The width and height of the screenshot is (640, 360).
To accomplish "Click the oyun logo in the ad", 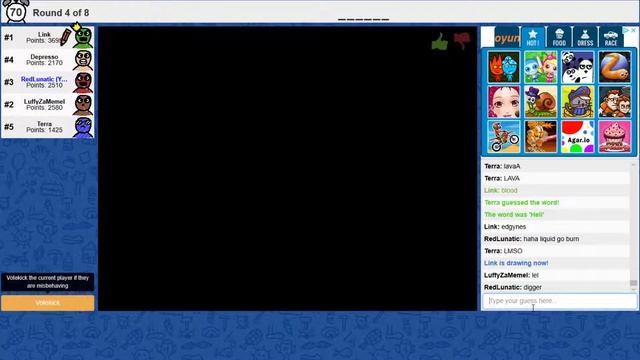I will click(x=507, y=38).
